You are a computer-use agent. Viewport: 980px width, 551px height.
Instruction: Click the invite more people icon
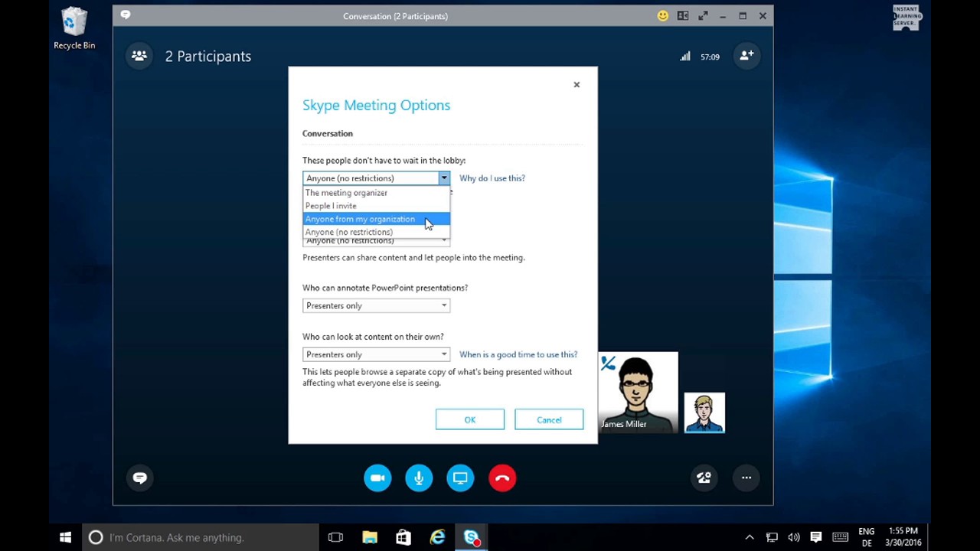pyautogui.click(x=746, y=56)
